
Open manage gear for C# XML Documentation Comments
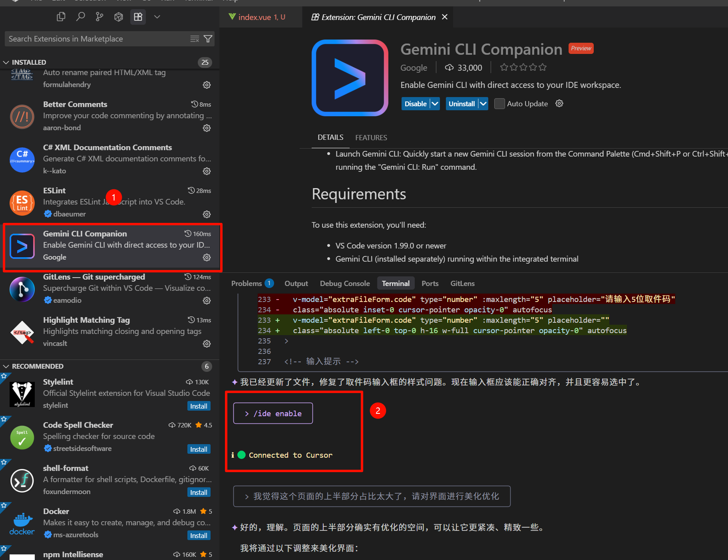click(207, 171)
